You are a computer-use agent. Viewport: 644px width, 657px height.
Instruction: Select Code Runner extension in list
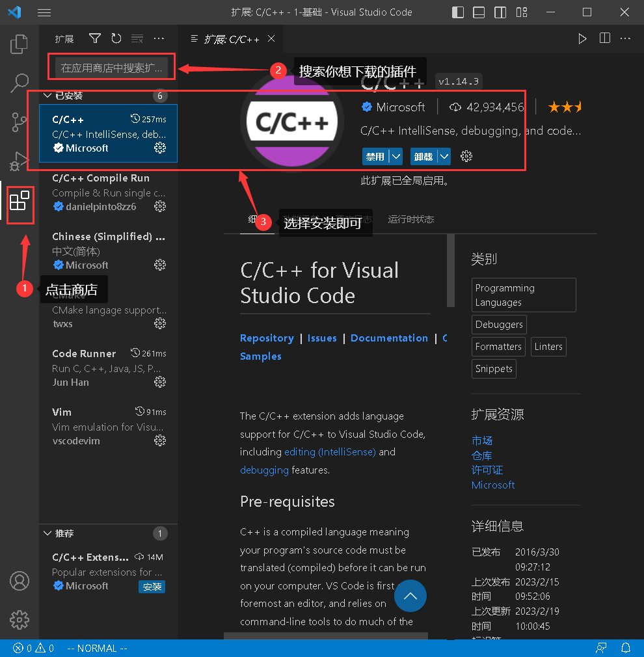point(109,368)
